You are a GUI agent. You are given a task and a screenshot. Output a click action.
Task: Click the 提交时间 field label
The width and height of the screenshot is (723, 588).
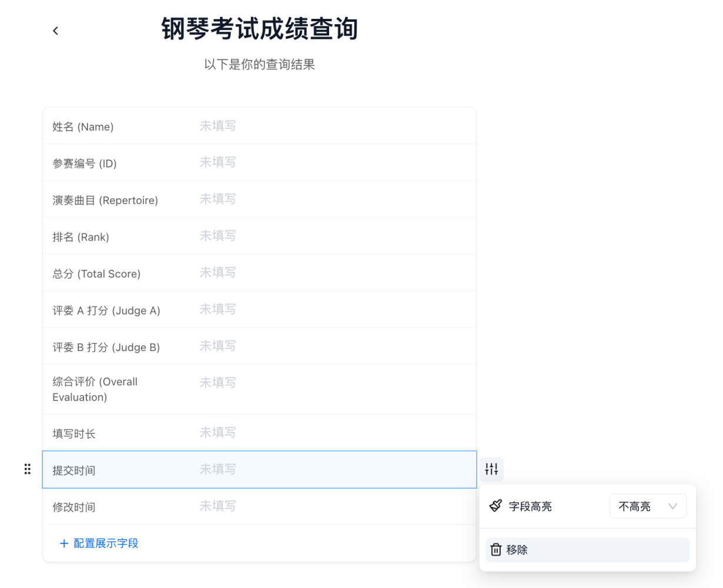coord(74,470)
